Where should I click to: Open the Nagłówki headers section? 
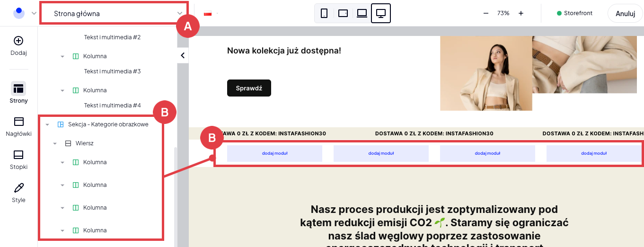[x=19, y=127]
